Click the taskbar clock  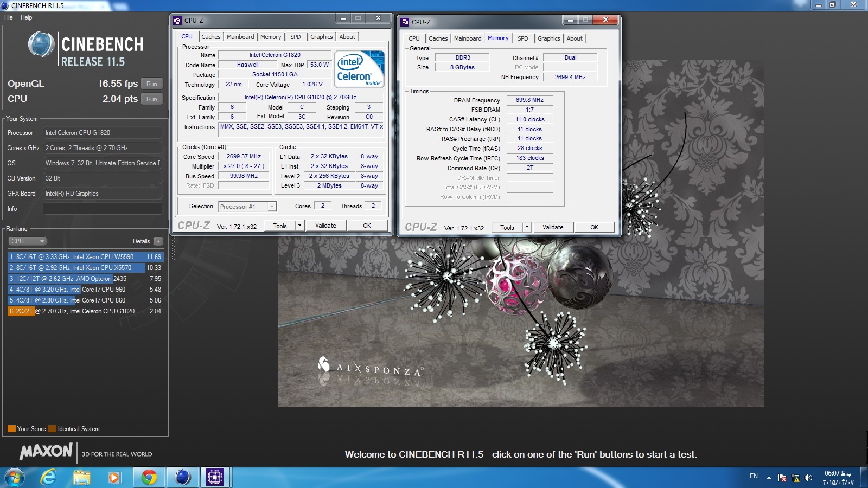click(838, 478)
